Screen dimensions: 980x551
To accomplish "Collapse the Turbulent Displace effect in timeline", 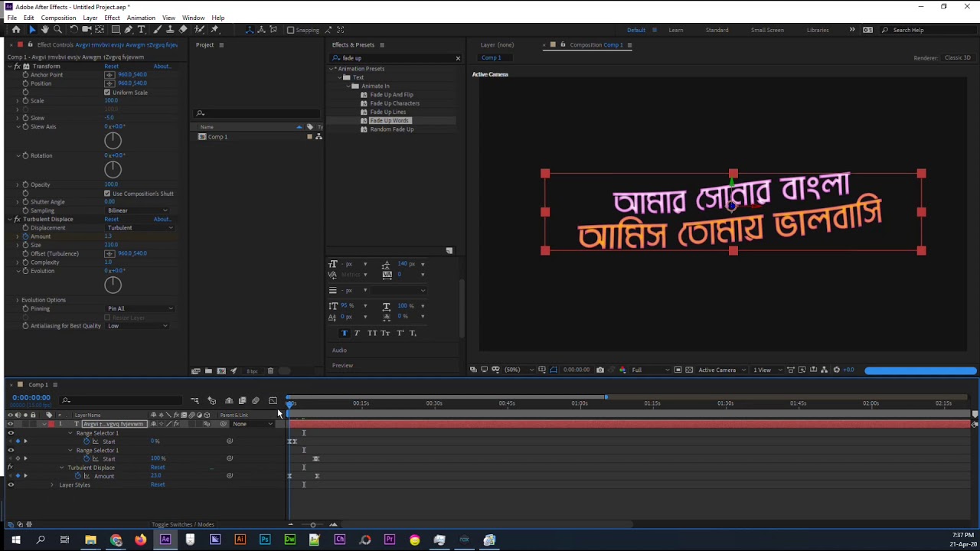I will tap(61, 468).
